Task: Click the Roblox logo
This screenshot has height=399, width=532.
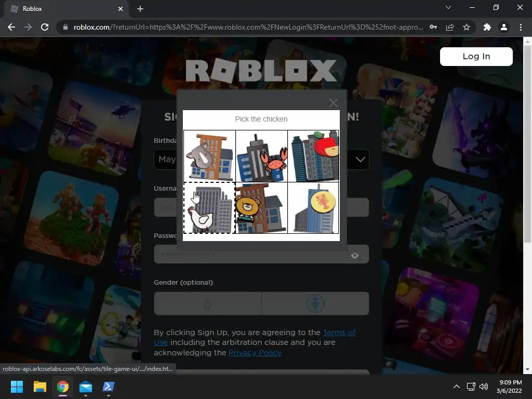Action: 261,71
